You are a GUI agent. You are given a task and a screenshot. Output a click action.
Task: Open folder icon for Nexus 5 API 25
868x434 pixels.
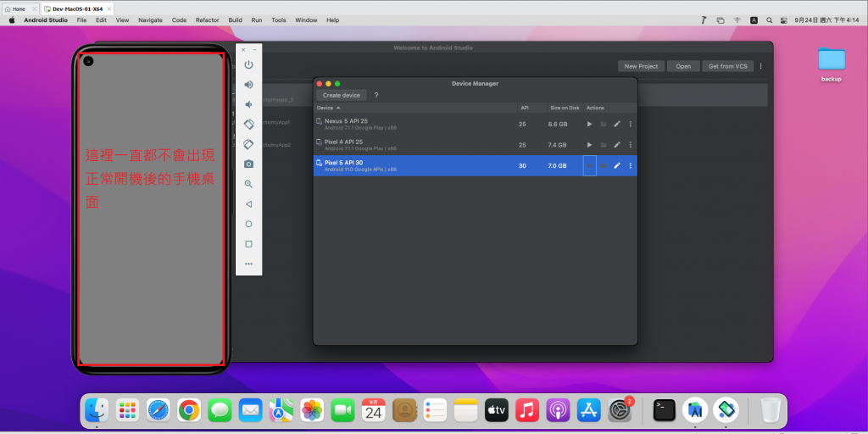tap(604, 124)
